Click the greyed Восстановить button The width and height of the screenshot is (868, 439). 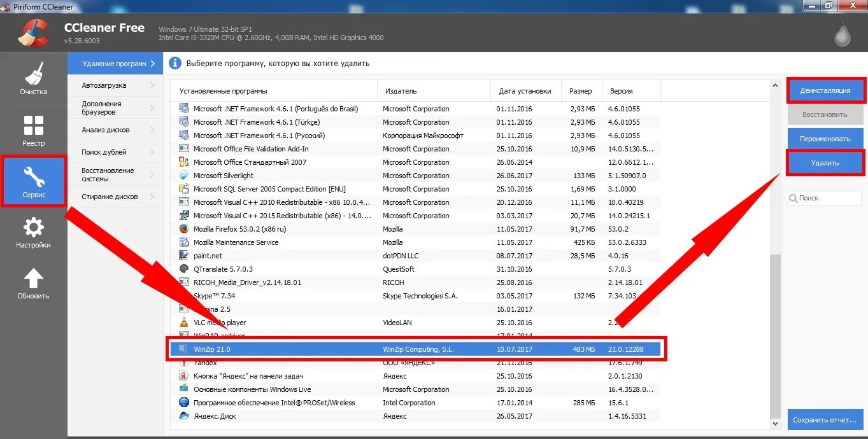(825, 115)
